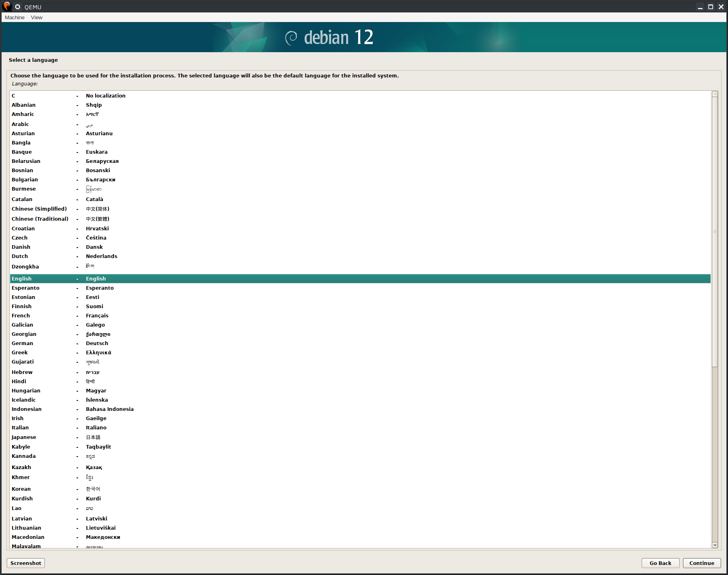Screen dimensions: 728x575
Task: Click the Continue button
Action: click(x=701, y=563)
